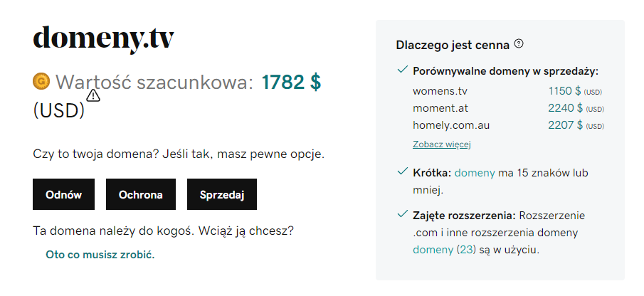
Task: Select the homely.com.au comparable domain
Action: pos(451,125)
